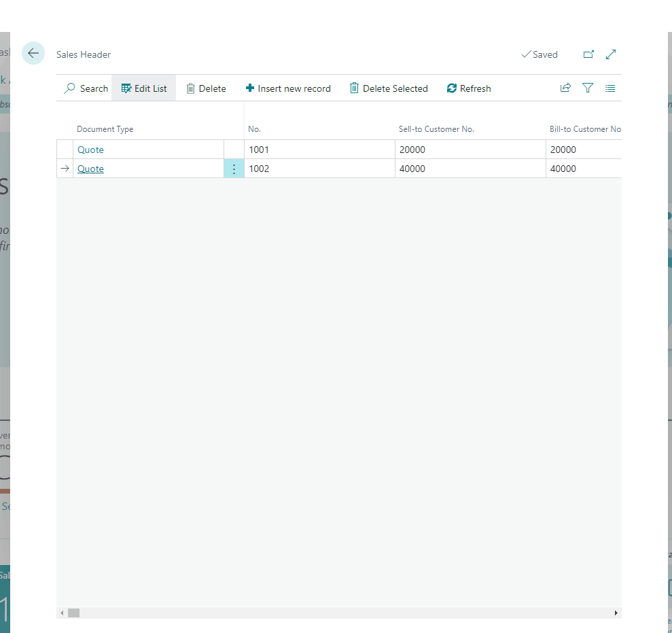Click the Search magnifier action

(x=86, y=88)
